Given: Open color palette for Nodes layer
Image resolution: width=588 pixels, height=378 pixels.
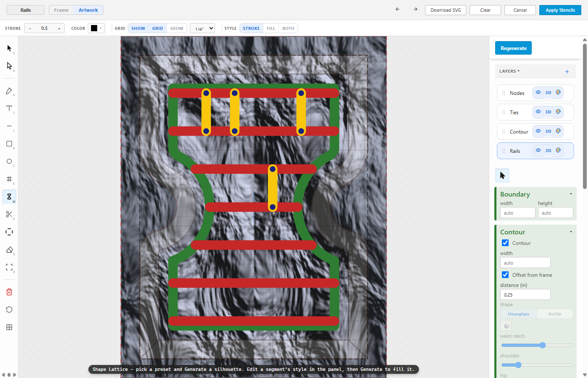Looking at the screenshot, I should (x=558, y=92).
